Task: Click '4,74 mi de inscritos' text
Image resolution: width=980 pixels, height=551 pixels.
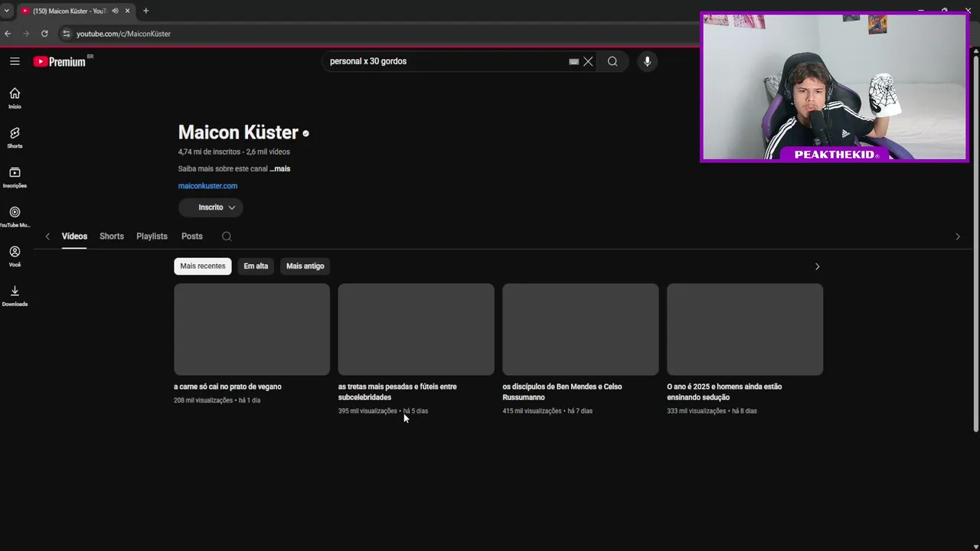Action: (x=209, y=152)
